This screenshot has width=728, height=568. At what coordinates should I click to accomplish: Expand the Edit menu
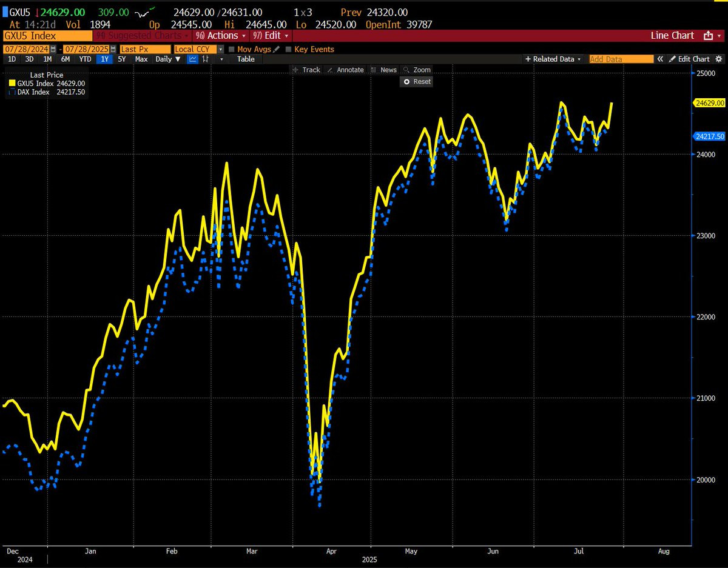[272, 36]
